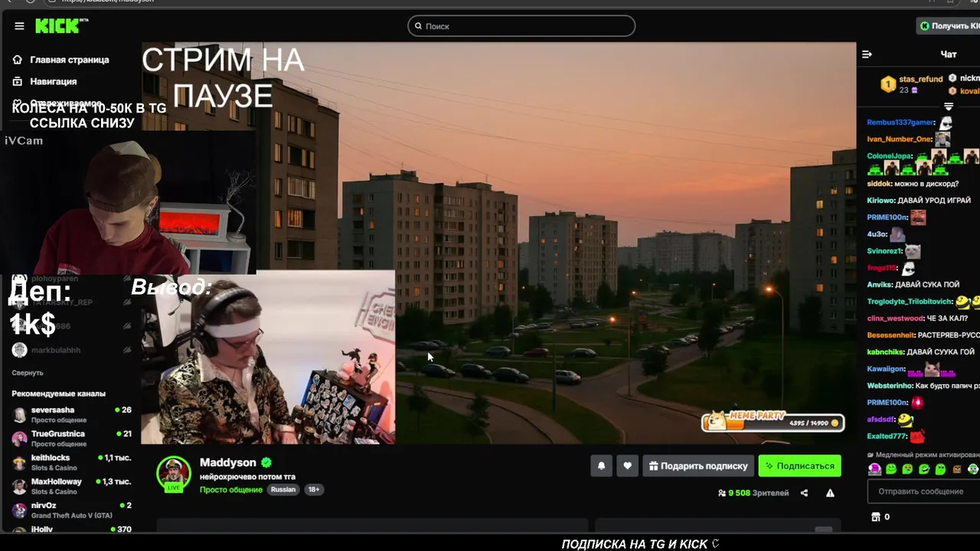Open recommended channel TrueGrustnica
Viewport: 980px width, 551px height.
click(71, 439)
